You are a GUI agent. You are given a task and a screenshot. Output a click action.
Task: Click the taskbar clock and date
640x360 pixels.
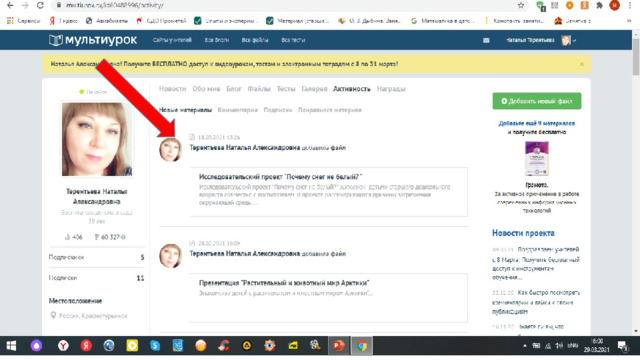point(596,346)
